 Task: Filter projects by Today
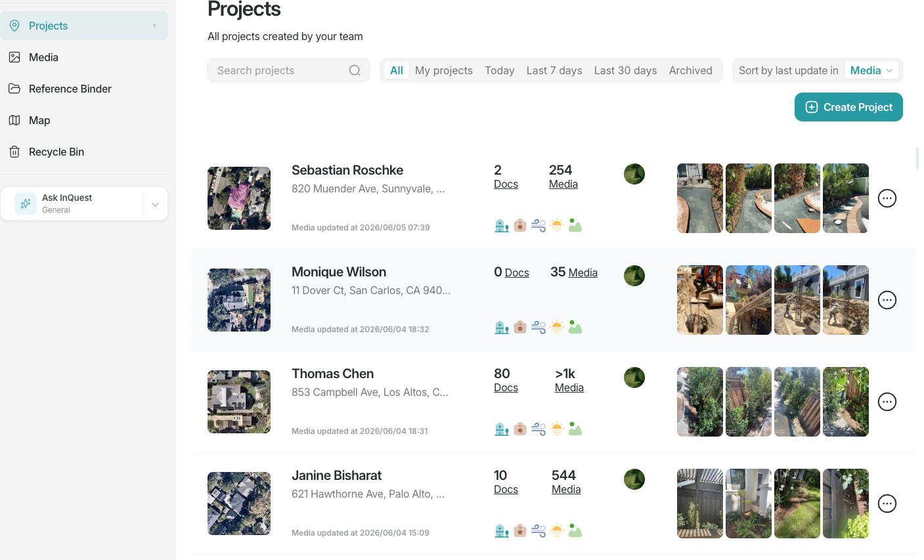tap(500, 70)
